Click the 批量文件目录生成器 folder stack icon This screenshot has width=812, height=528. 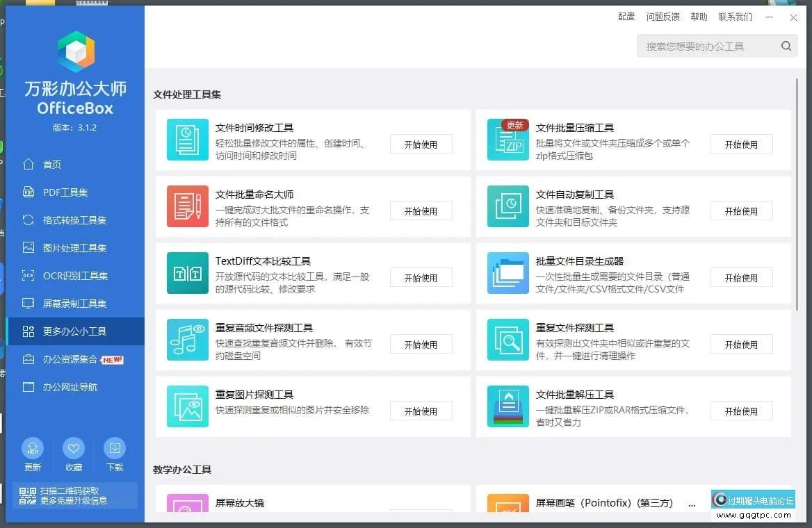(x=507, y=273)
